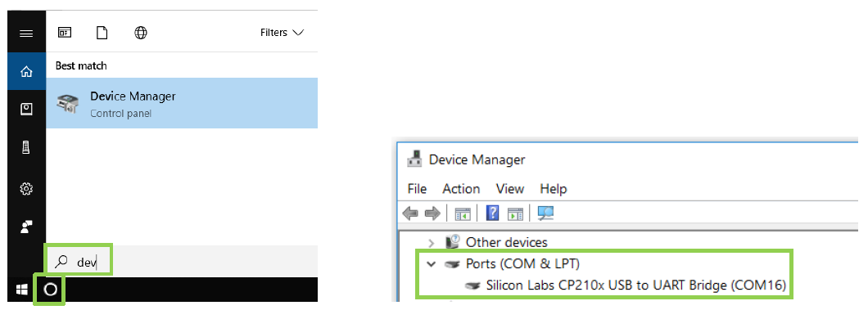
Task: Collapse the Ports (COM & LPT) node
Action: pyautogui.click(x=432, y=263)
